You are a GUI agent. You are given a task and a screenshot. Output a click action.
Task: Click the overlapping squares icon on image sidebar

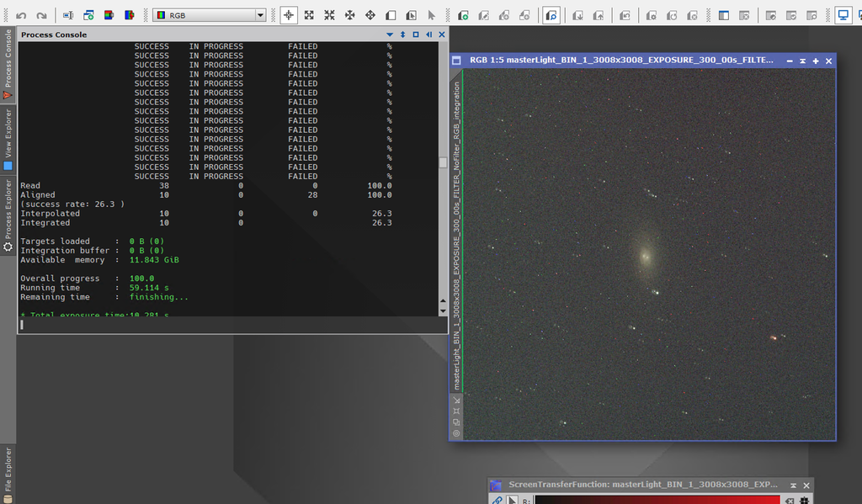[457, 422]
